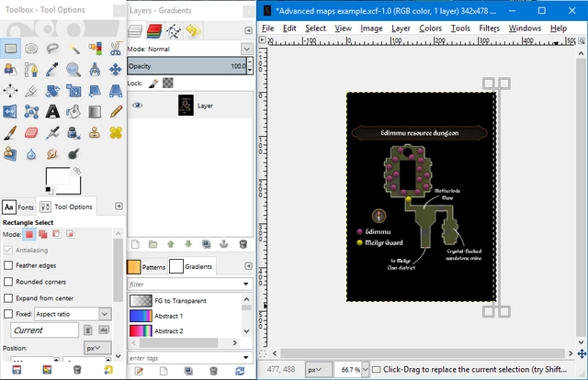The width and height of the screenshot is (588, 380).
Task: Switch to the Fonts tab
Action: pyautogui.click(x=18, y=207)
